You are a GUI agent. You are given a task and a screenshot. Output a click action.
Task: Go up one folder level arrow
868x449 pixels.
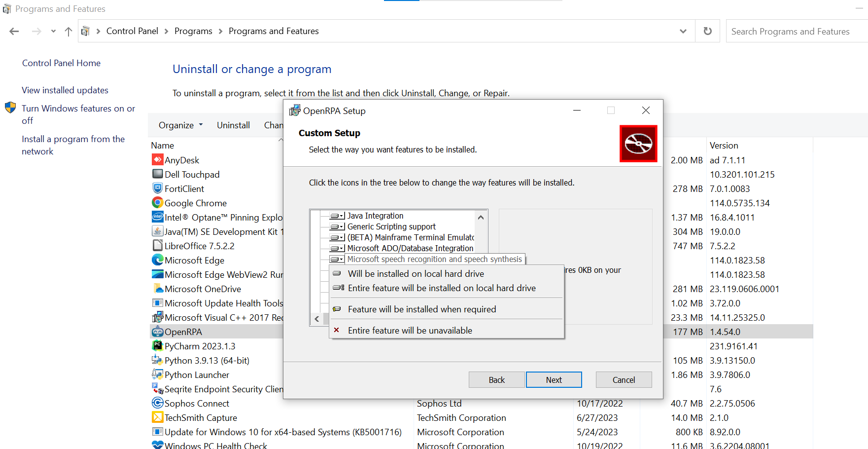click(x=69, y=31)
